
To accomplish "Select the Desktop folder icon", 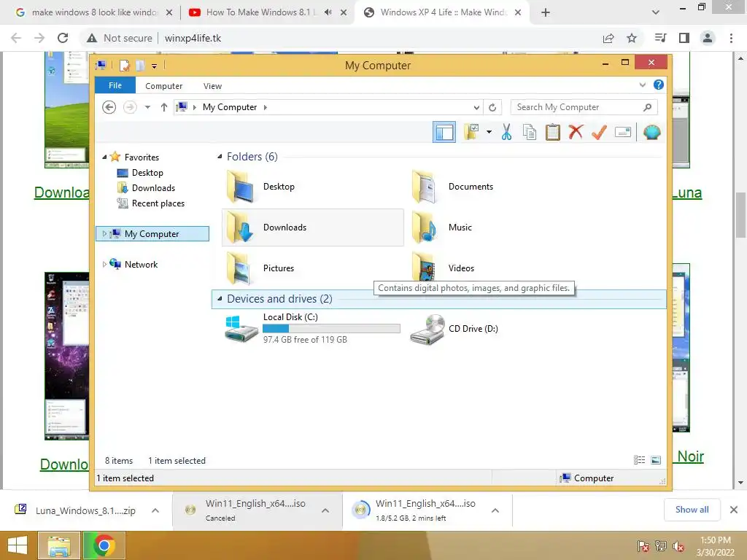I will pos(240,187).
